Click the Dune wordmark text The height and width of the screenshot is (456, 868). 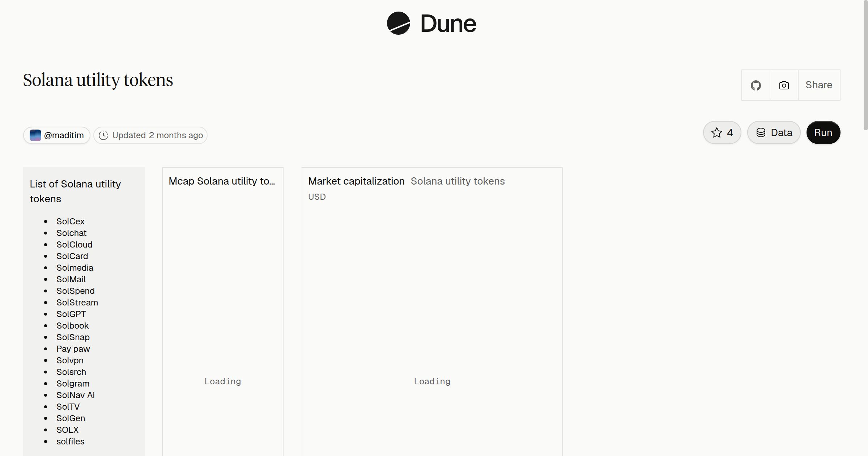click(x=448, y=24)
